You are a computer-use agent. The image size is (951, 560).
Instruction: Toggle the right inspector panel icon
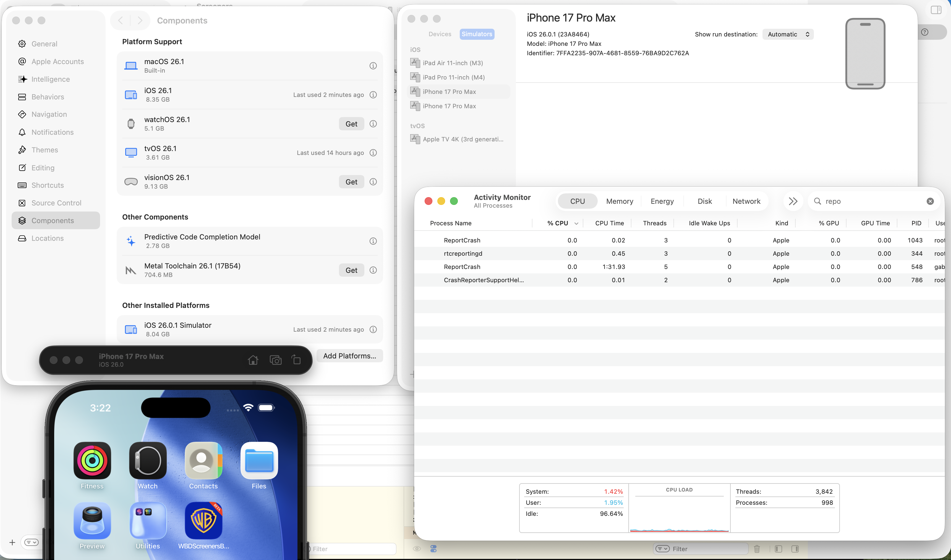pos(936,10)
